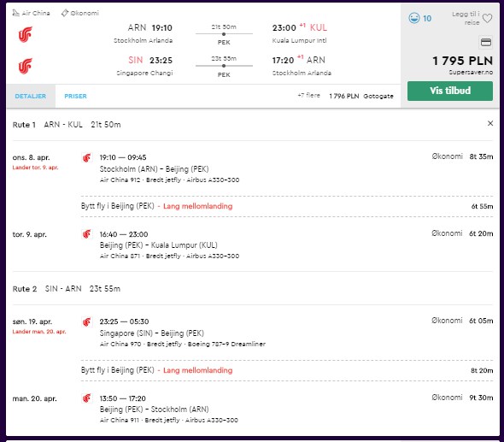Click ons. 8. apr. date label
Screen dimensions: 504x442
pyautogui.click(x=31, y=157)
